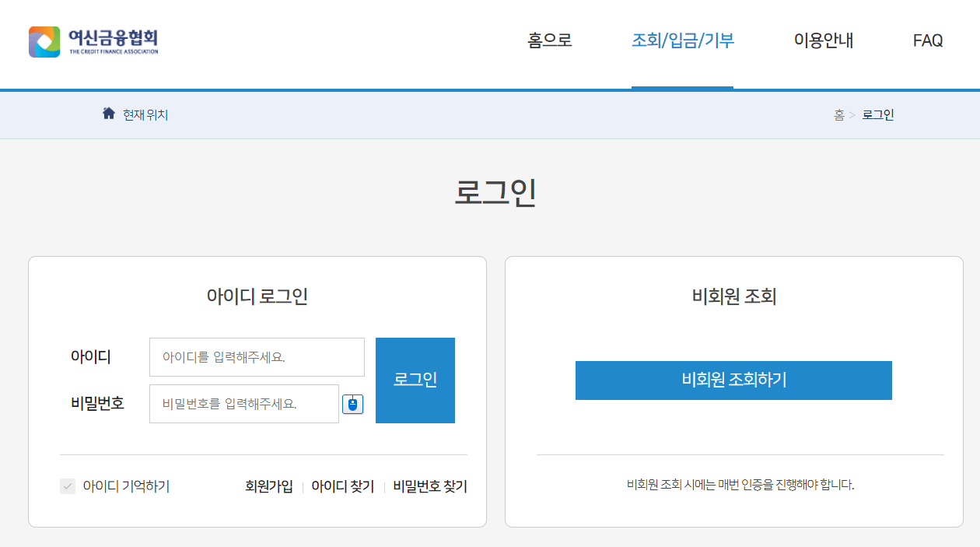
Task: Open the FAQ navigation item
Action: coord(927,42)
